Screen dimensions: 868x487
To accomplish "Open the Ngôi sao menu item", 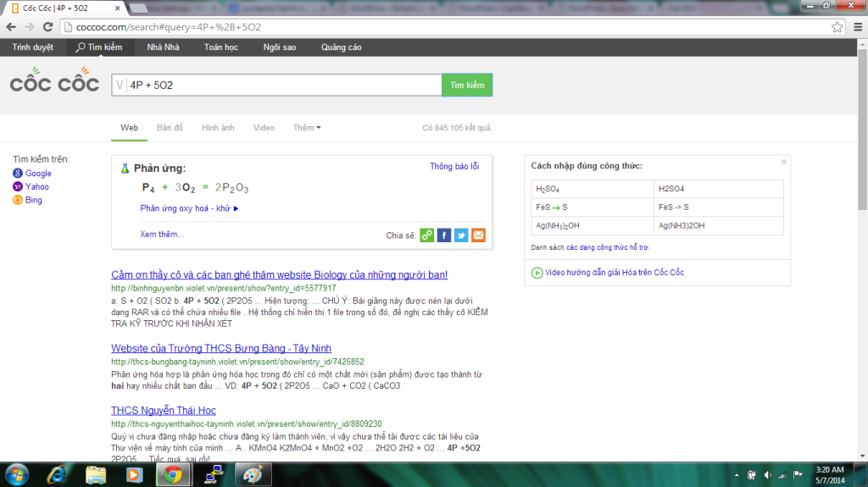I will 280,47.
